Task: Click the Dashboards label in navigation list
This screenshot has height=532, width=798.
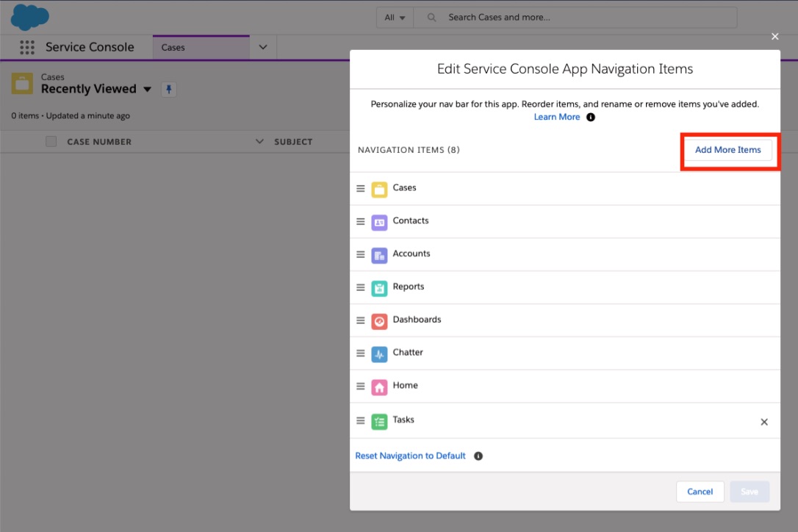Action: [x=417, y=320]
